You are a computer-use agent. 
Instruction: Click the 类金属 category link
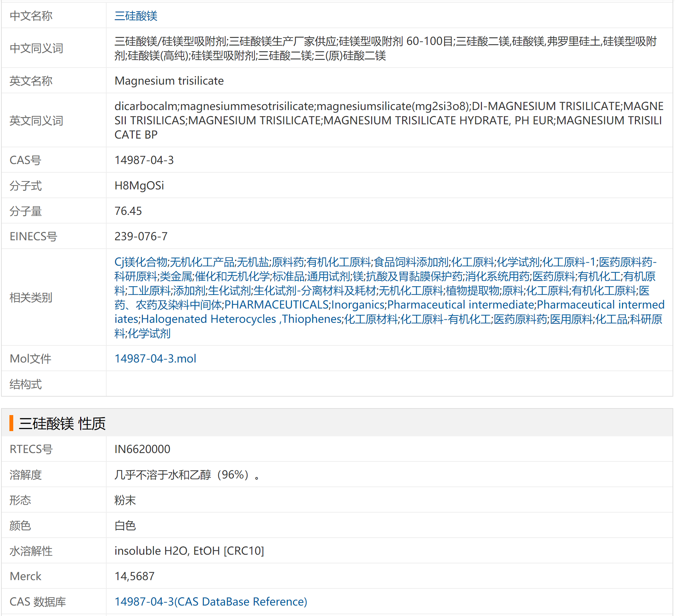coord(176,276)
